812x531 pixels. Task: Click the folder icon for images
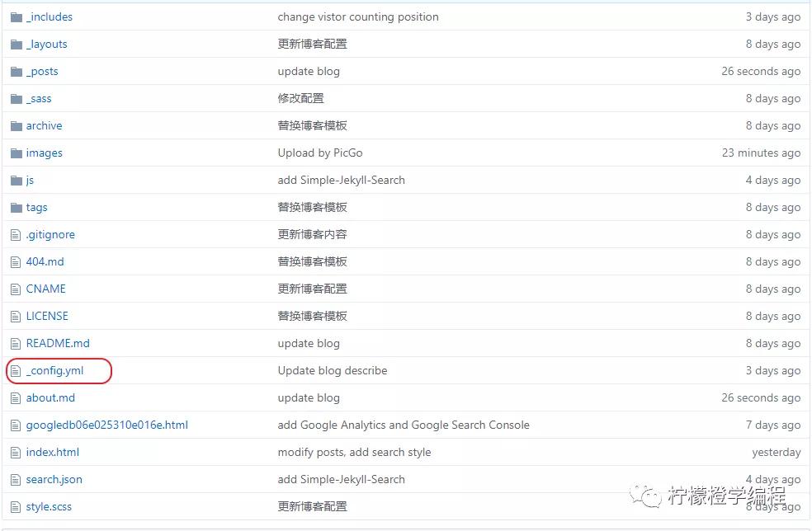(15, 153)
